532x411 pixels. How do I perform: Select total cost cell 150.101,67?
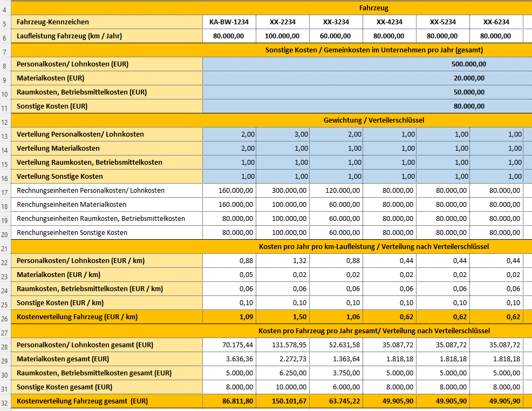tap(283, 401)
